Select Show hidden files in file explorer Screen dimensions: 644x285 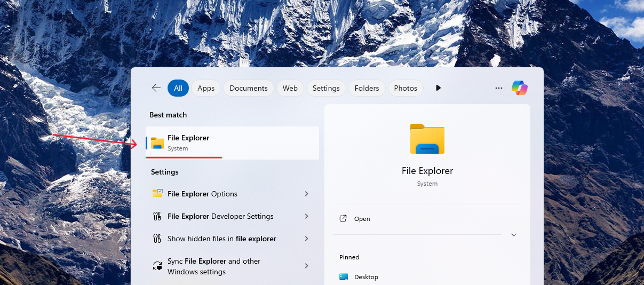[232, 239]
